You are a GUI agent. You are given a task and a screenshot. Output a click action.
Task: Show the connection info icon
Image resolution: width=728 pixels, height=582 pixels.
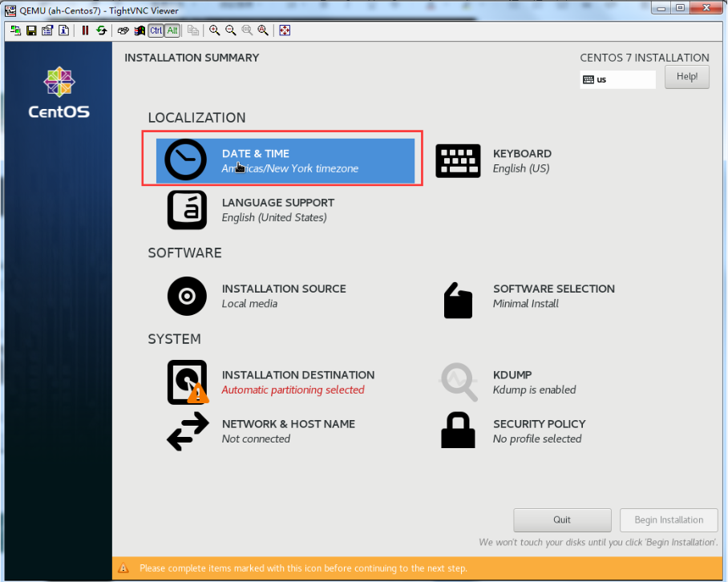(63, 30)
